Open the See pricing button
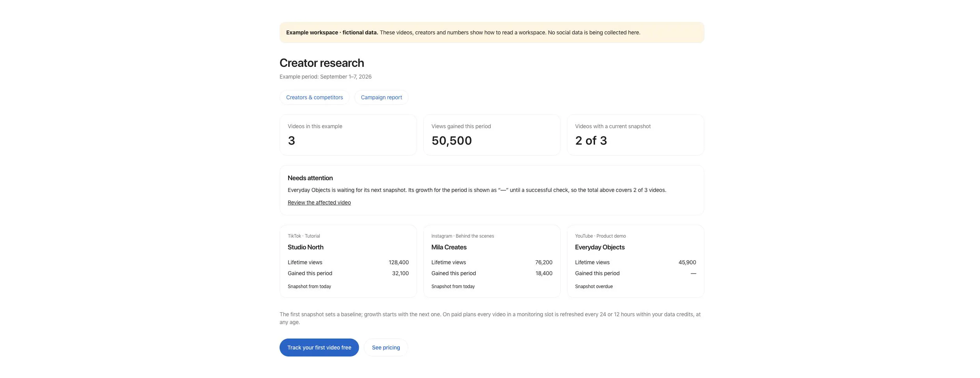The height and width of the screenshot is (378, 980). tap(386, 348)
